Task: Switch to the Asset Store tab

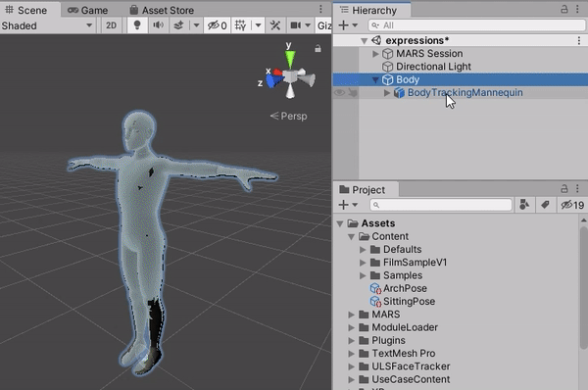Action: coord(162,10)
